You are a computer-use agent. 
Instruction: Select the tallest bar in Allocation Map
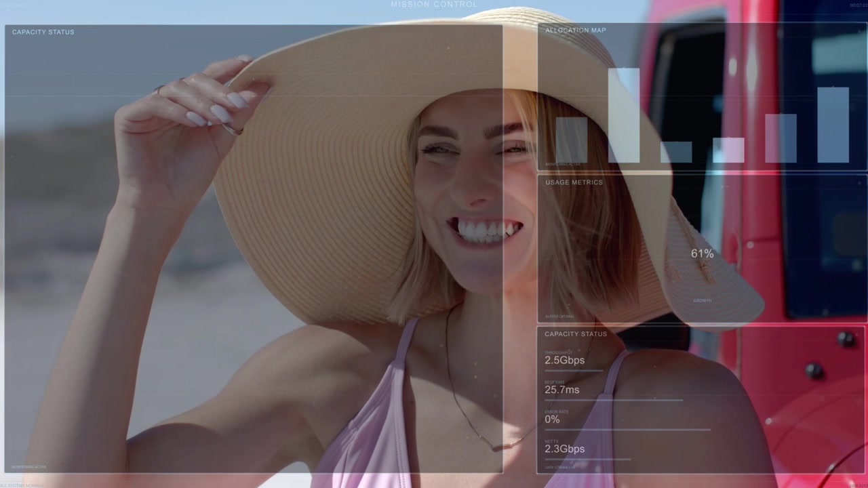(x=624, y=115)
